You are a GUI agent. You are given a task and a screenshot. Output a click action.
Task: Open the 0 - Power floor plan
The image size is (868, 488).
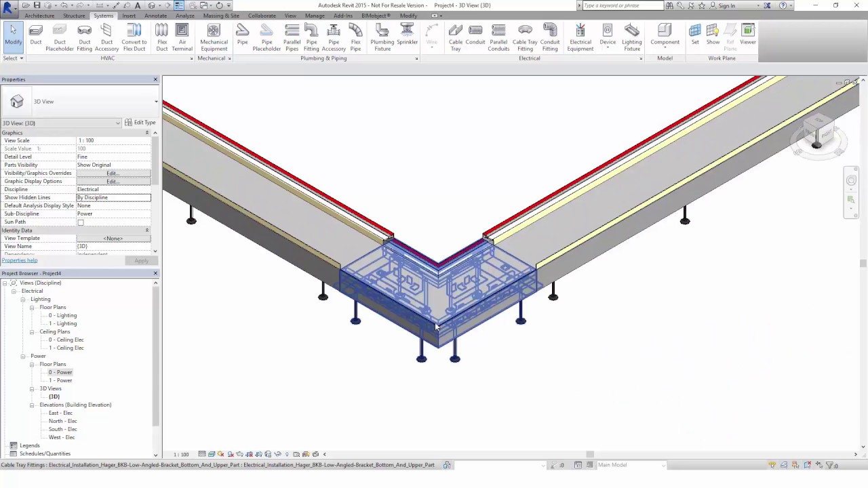(60, 372)
